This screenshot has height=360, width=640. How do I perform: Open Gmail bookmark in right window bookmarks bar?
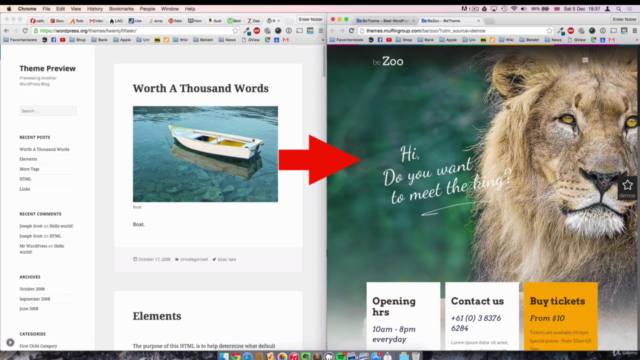coord(611,40)
